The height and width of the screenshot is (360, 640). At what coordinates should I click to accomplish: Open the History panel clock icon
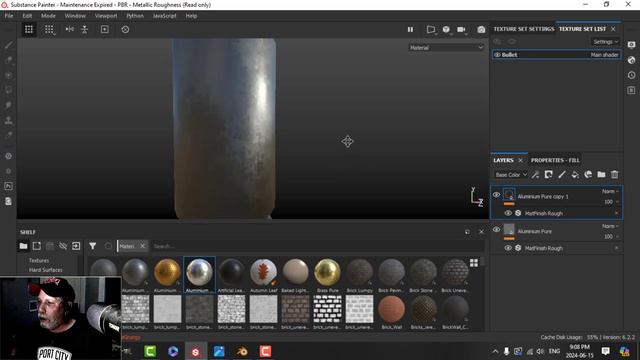(631, 75)
